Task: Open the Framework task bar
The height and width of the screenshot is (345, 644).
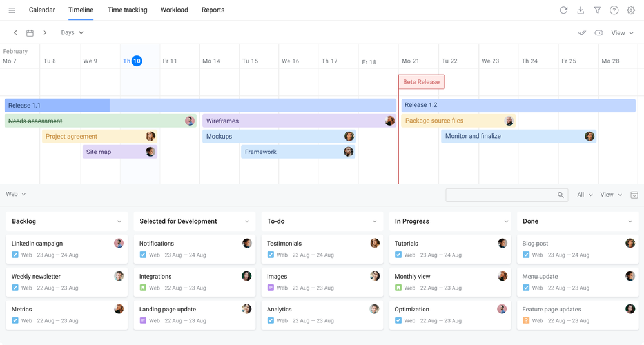Action: [x=298, y=152]
